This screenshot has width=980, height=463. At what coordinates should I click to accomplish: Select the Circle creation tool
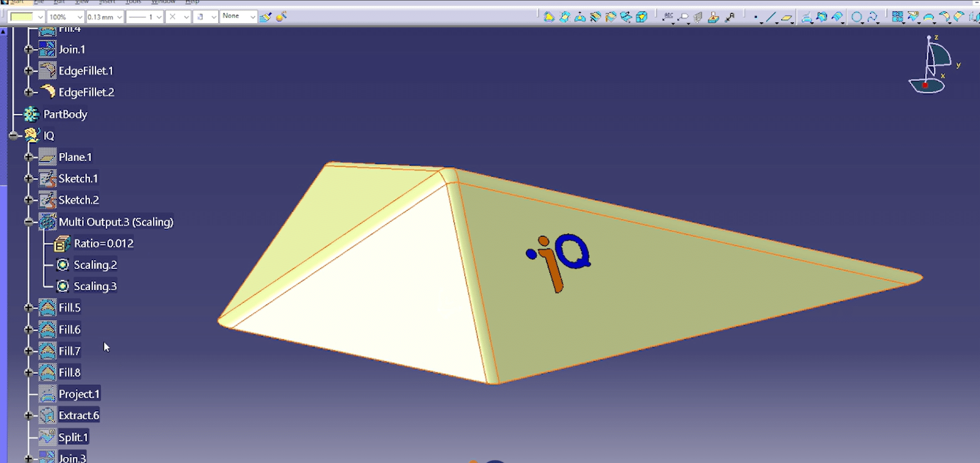pyautogui.click(x=857, y=18)
